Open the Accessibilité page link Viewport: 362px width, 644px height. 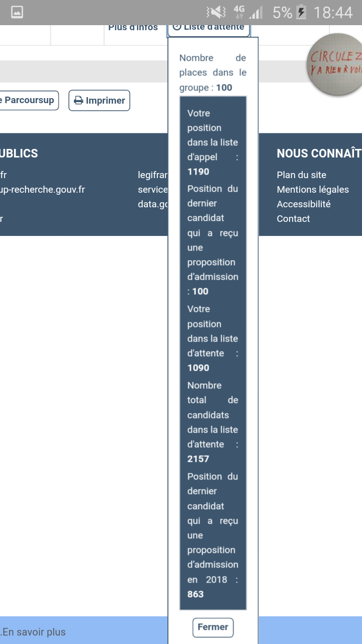pos(303,204)
